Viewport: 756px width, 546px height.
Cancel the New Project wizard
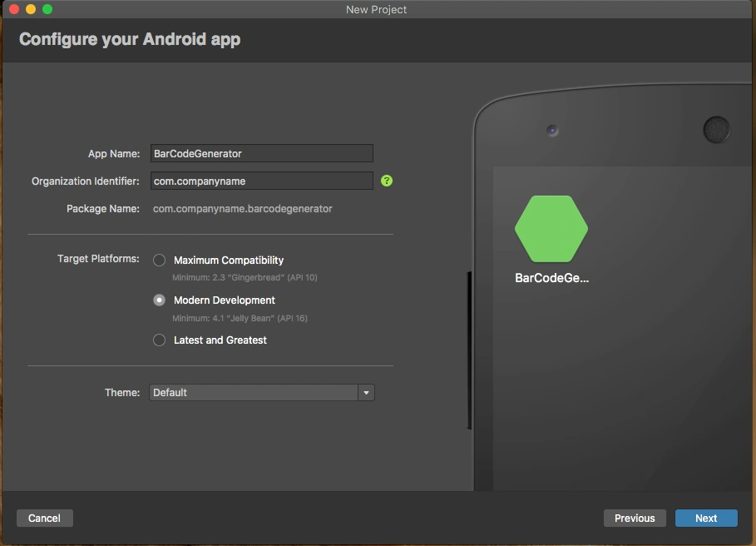44,518
